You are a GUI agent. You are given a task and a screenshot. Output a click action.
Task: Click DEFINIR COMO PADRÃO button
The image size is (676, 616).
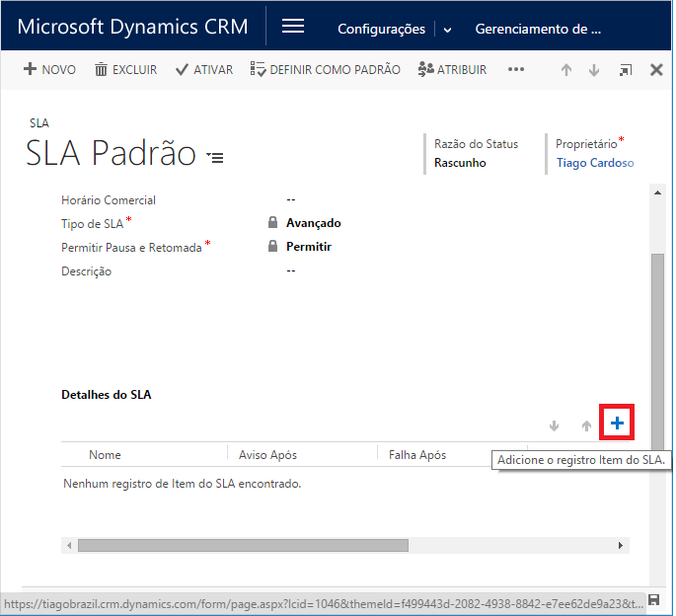point(326,70)
